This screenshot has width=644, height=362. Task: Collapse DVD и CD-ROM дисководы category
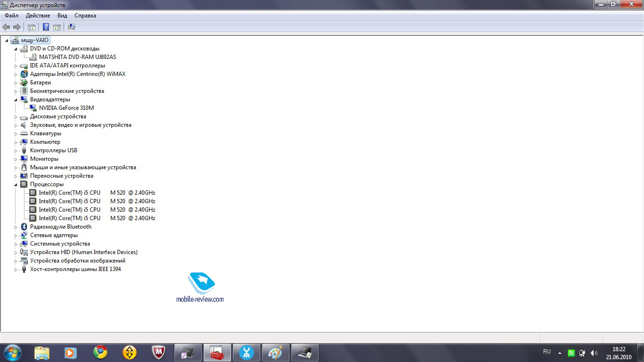tap(16, 49)
